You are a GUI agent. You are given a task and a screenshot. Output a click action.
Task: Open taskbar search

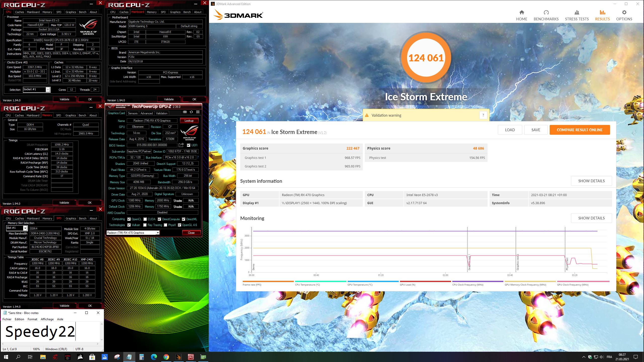[x=18, y=357]
